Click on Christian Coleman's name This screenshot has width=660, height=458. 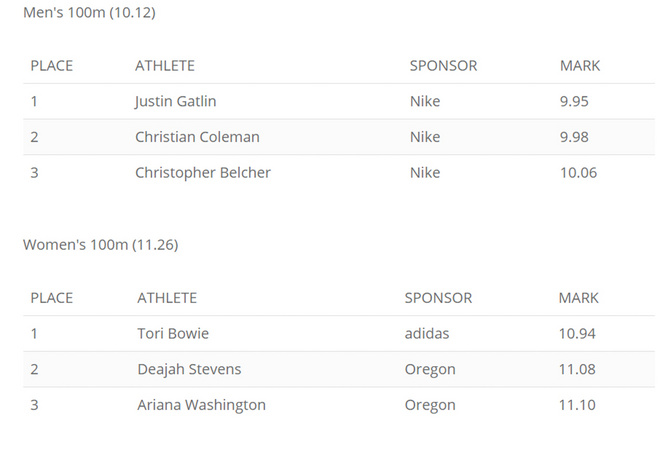197,137
